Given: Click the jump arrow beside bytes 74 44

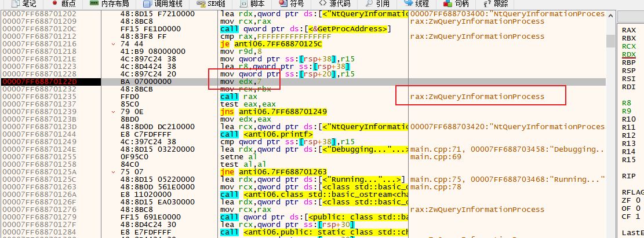Looking at the screenshot, I should [x=114, y=44].
